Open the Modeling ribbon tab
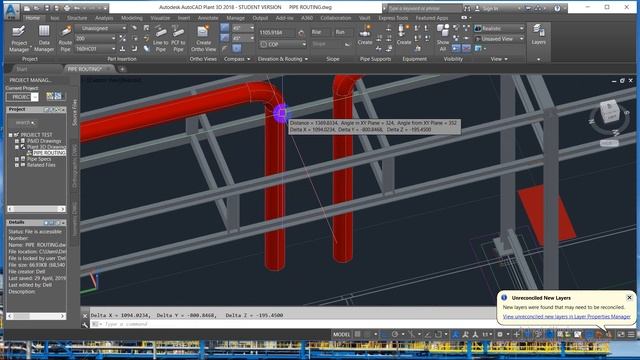The height and width of the screenshot is (360, 640). click(132, 18)
